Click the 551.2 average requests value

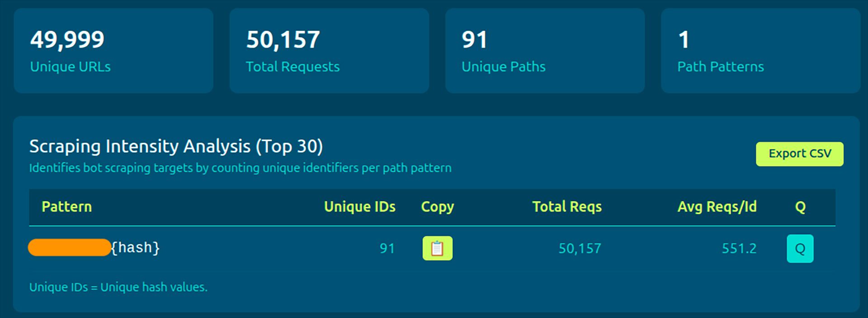(739, 248)
